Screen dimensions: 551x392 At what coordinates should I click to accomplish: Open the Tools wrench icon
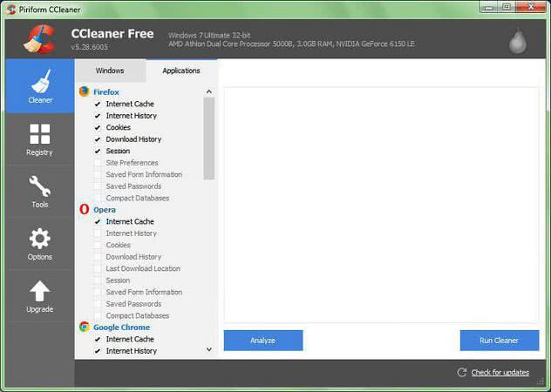click(39, 186)
